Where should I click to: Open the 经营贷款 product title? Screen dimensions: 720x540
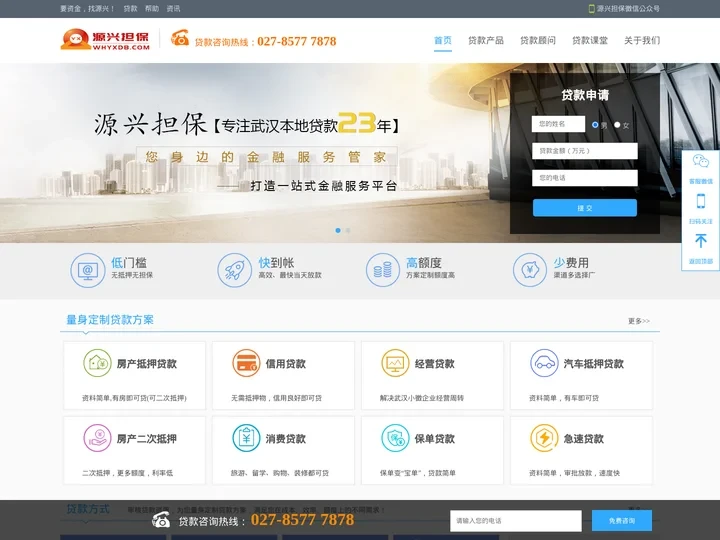[434, 364]
